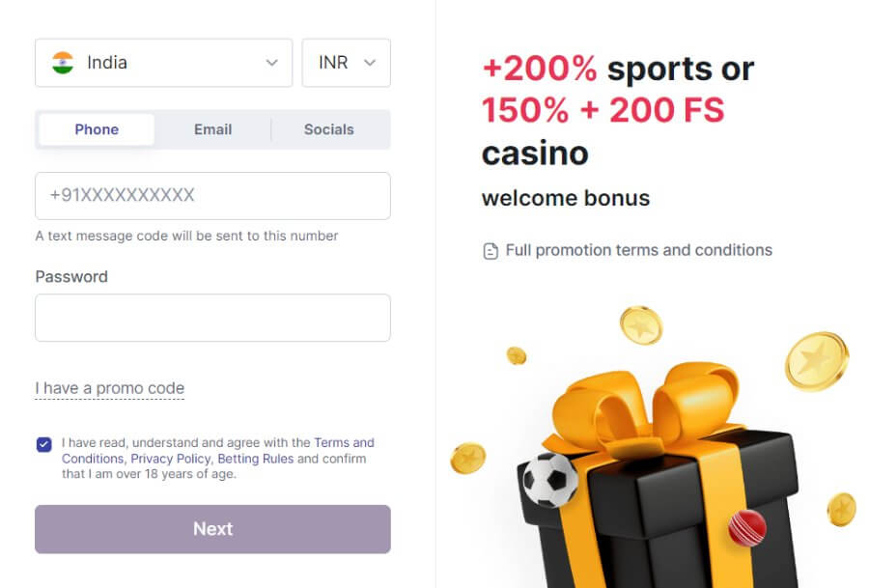Viewport: 869px width, 588px height.
Task: Click the chevron arrow in the country selector
Action: click(x=271, y=63)
